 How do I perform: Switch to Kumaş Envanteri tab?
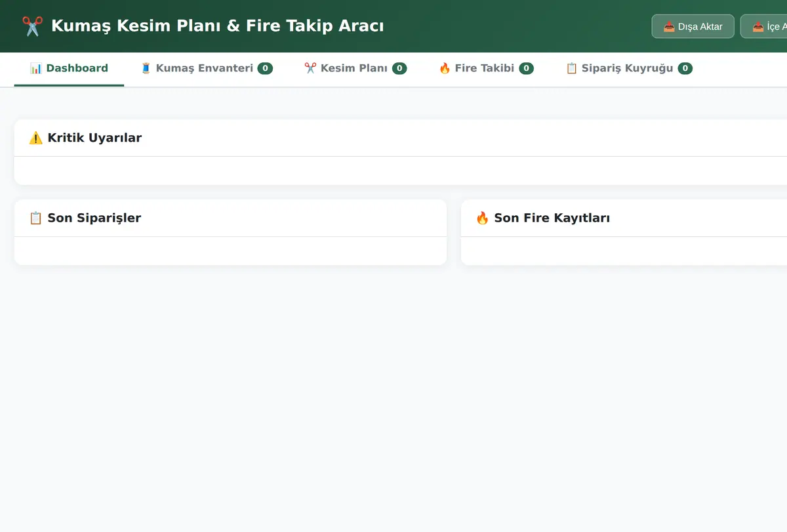pos(207,68)
